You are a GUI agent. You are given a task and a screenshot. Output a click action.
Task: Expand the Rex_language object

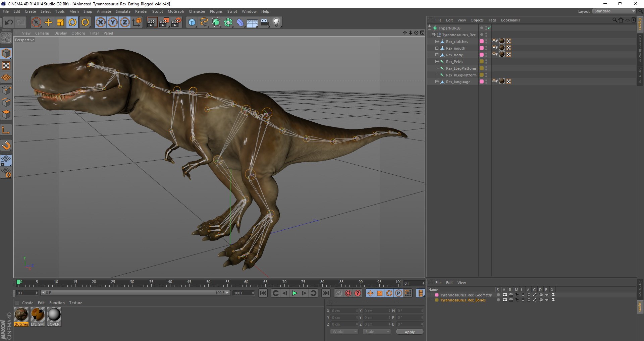click(x=437, y=82)
